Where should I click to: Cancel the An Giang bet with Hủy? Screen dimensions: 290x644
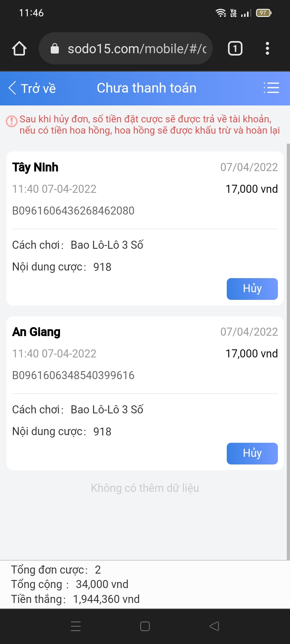252,454
